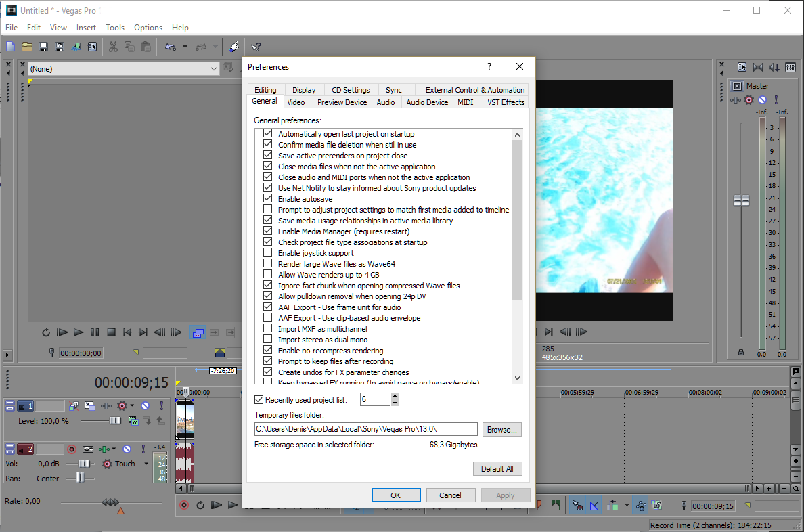
Task: Click OK in Preferences dialog
Action: point(396,495)
